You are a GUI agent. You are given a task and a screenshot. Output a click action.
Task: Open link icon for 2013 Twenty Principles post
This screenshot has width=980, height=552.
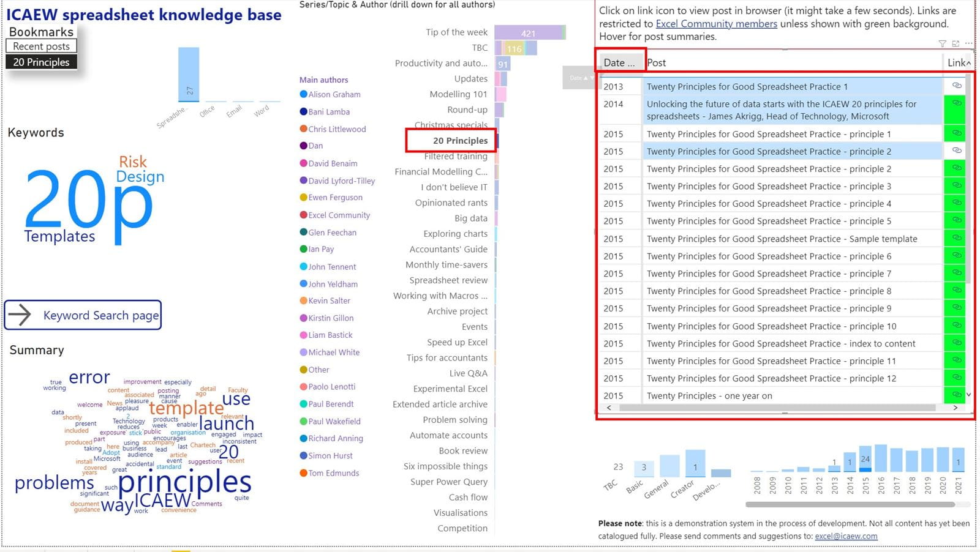coord(956,86)
